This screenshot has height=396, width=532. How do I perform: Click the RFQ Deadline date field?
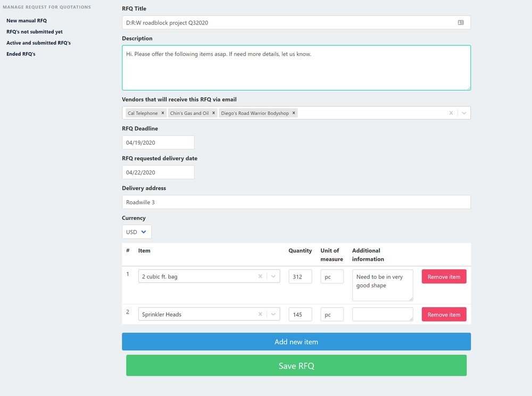coord(157,142)
